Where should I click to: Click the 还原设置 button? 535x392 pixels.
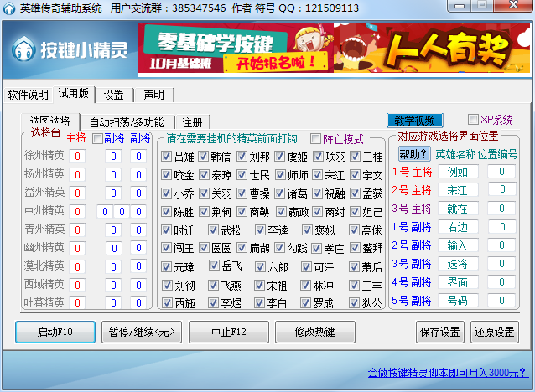pos(495,332)
